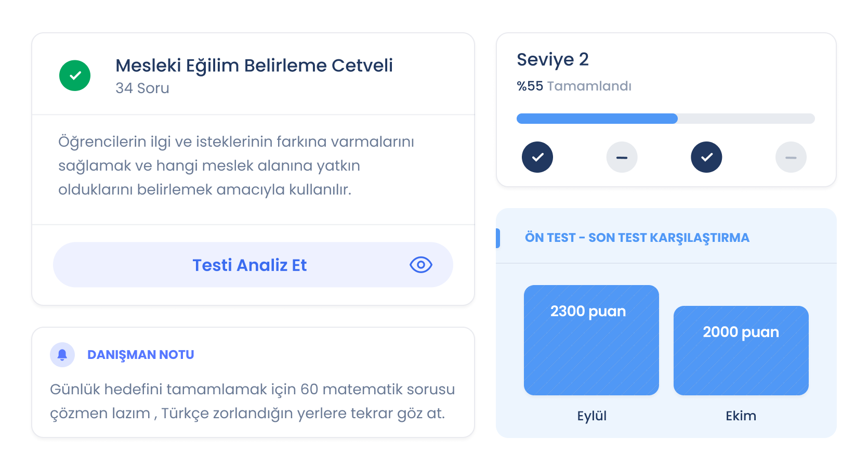This screenshot has width=868, height=464.
Task: Click the Seviye 2 level title
Action: click(x=553, y=60)
